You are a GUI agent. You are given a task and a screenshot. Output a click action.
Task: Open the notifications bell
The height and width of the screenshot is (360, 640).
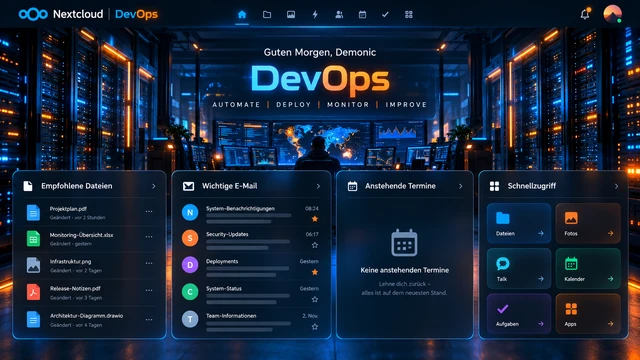point(585,14)
